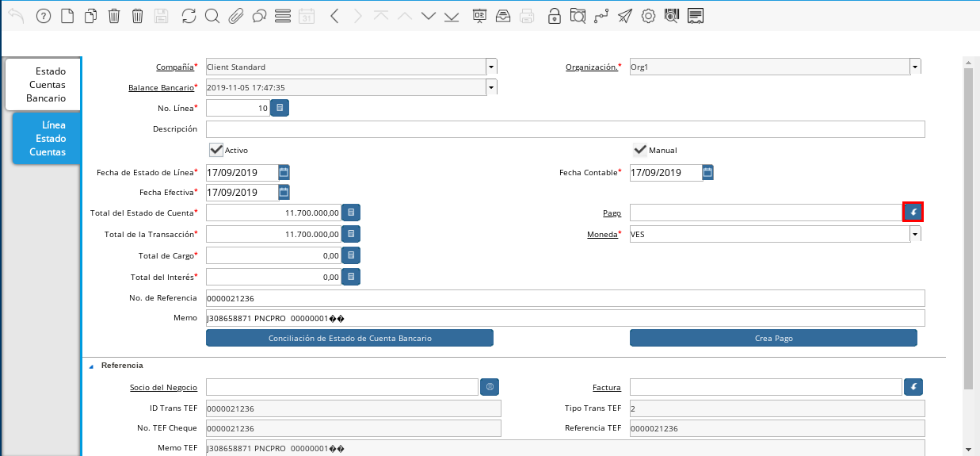The height and width of the screenshot is (456, 980).
Task: Collapse the Referencia section
Action: coord(90,366)
